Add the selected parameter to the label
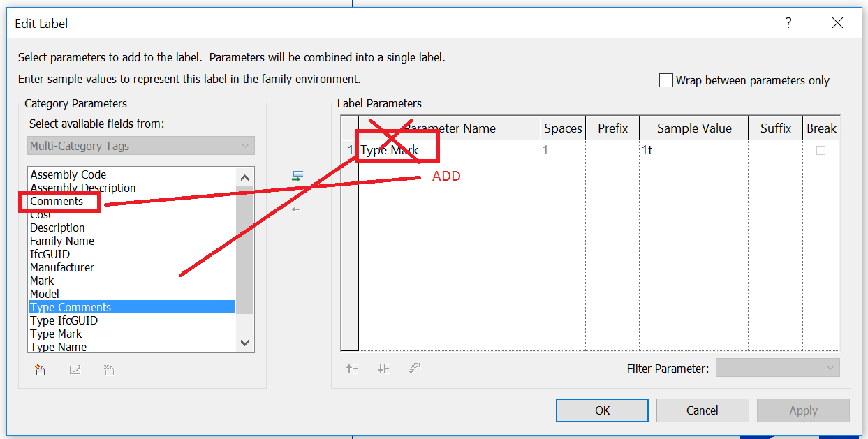The height and width of the screenshot is (439, 868). [296, 177]
